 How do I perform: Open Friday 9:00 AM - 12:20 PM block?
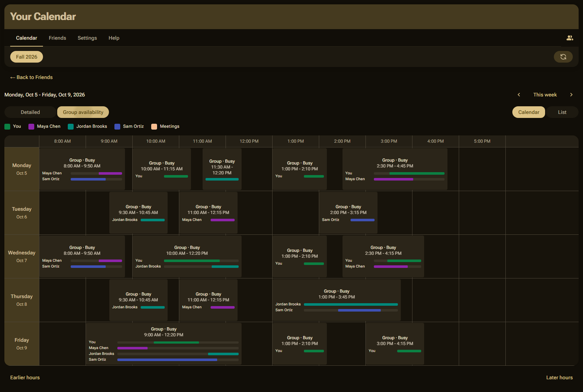point(164,344)
